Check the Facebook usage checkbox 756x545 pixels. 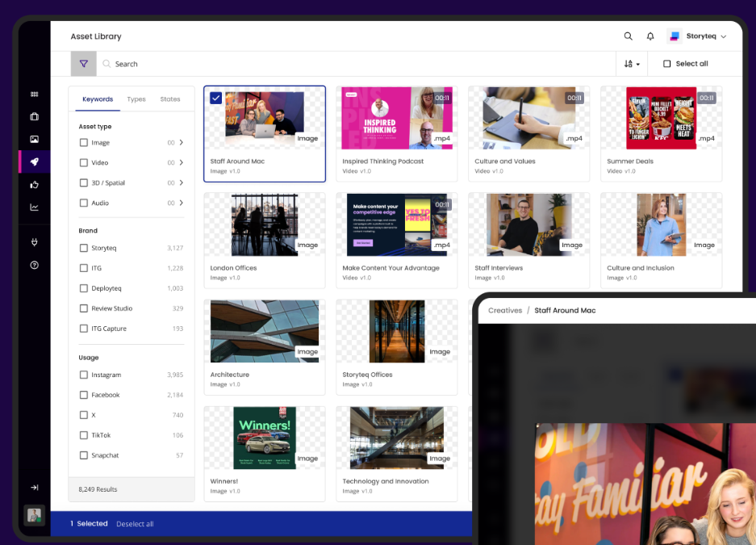point(83,395)
